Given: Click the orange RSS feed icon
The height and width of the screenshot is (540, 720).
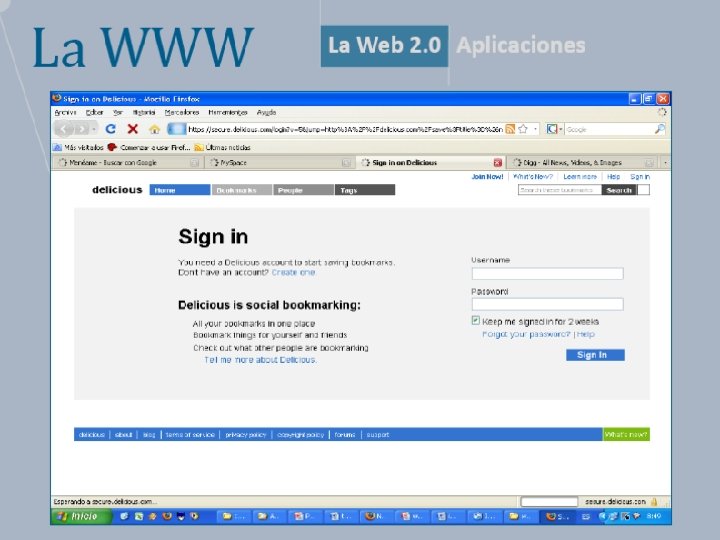Looking at the screenshot, I should pyautogui.click(x=510, y=129).
